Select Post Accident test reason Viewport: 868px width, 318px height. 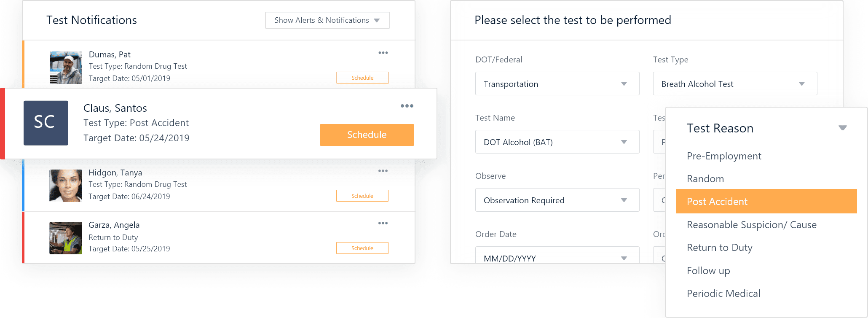pyautogui.click(x=766, y=201)
